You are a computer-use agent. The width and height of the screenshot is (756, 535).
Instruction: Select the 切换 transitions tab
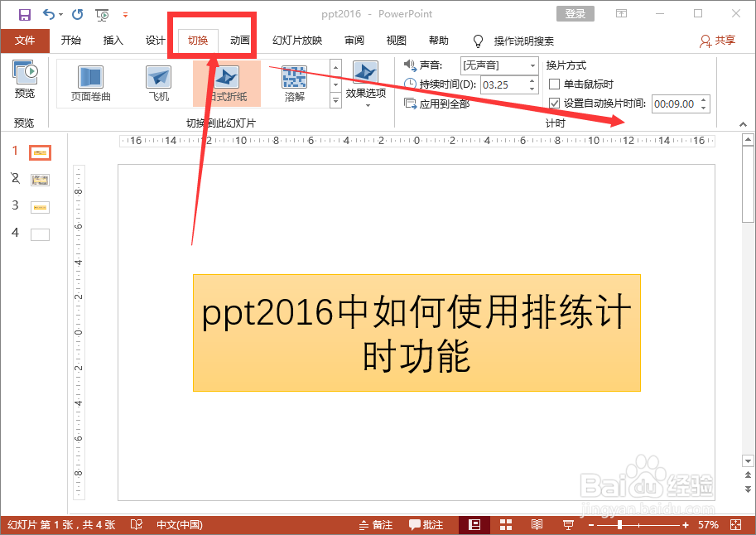click(x=198, y=41)
